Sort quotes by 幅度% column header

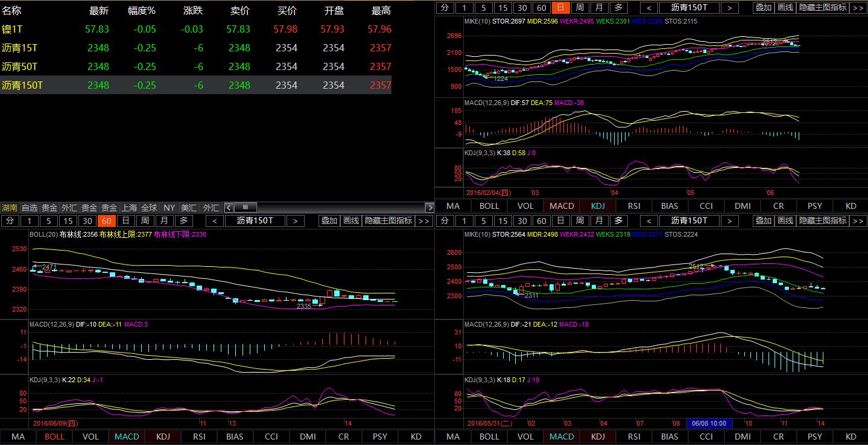click(142, 11)
